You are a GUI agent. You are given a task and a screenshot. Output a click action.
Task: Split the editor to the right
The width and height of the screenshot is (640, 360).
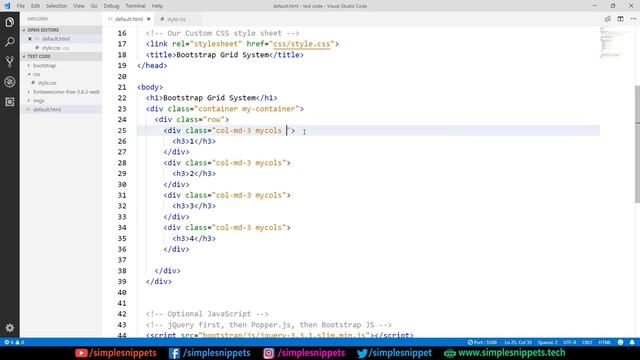(x=620, y=19)
